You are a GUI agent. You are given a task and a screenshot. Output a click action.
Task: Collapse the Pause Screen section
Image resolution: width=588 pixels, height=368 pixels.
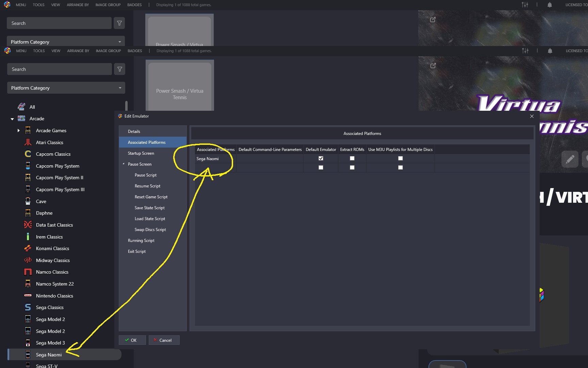(124, 164)
